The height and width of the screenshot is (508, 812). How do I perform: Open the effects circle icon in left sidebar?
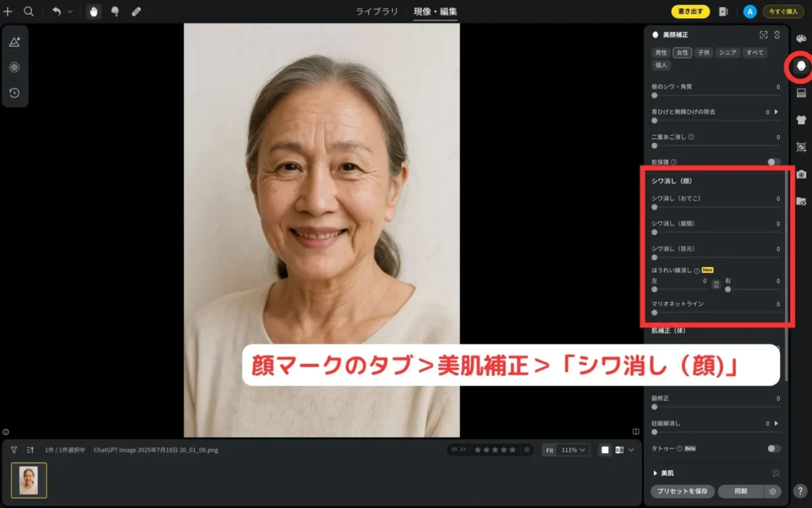(14, 67)
